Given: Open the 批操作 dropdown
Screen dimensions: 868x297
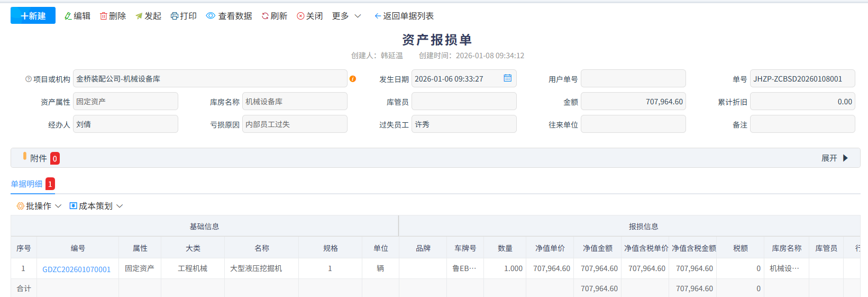Looking at the screenshot, I should coord(39,206).
